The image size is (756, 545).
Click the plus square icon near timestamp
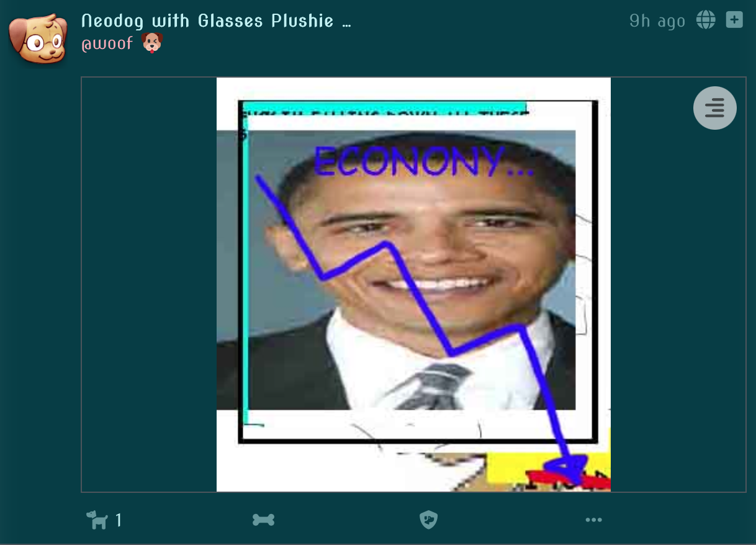point(734,20)
